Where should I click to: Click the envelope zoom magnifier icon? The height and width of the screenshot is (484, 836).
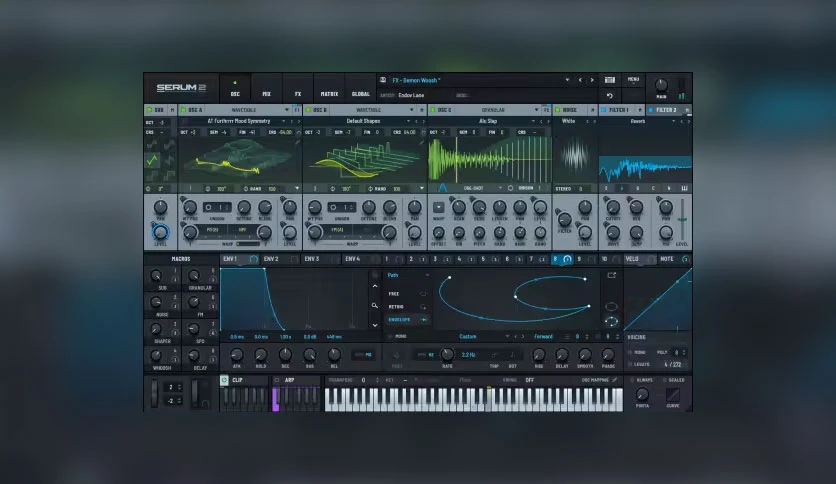pyautogui.click(x=375, y=305)
